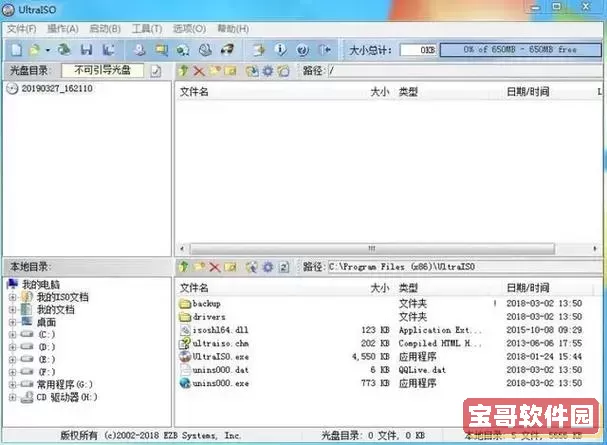Click the local path field C:\Program Files
This screenshot has width=607, height=445.
[464, 267]
